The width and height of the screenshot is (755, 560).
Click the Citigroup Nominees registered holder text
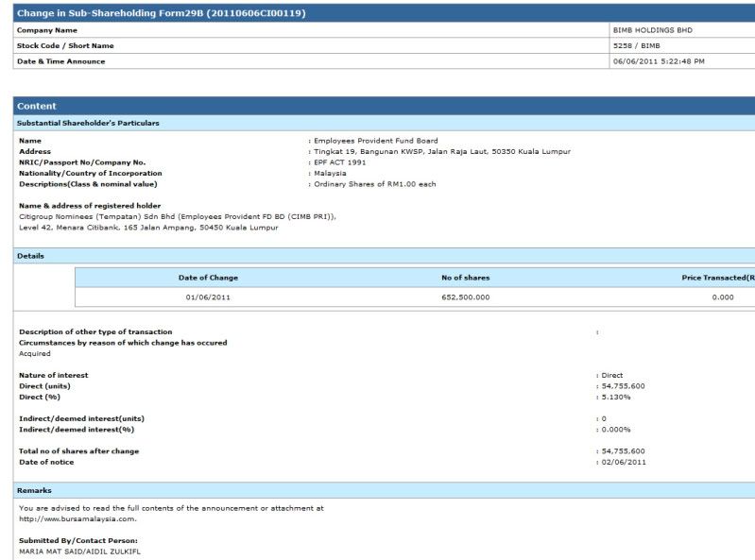pos(178,216)
